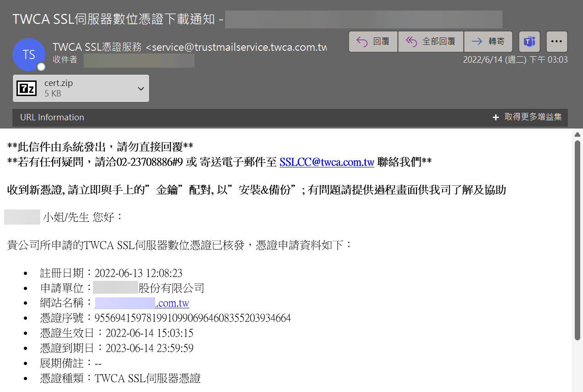
Task: Click the 展期備註 line
Action: (x=70, y=364)
